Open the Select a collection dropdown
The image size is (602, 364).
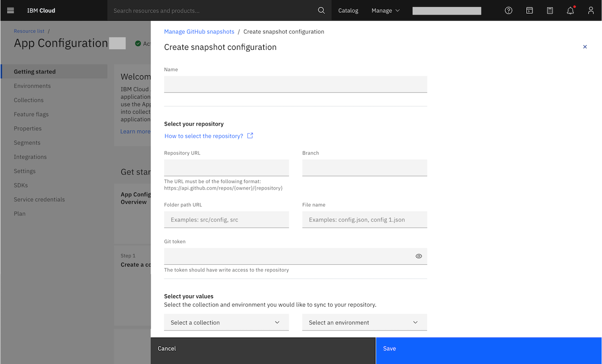tap(226, 322)
